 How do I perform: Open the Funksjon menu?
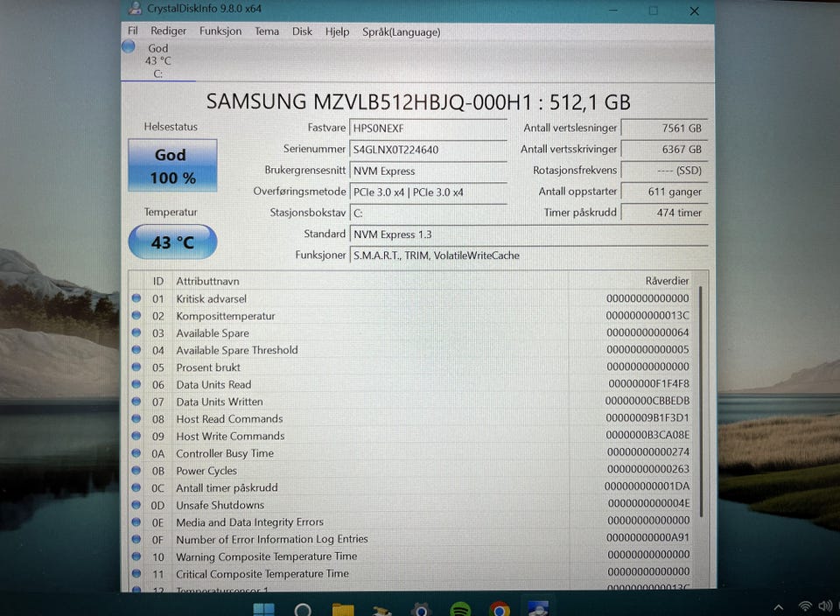(x=220, y=31)
